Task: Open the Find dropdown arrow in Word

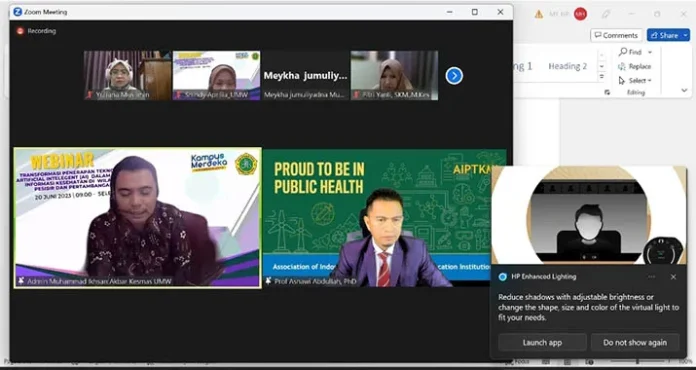Action: tap(650, 52)
